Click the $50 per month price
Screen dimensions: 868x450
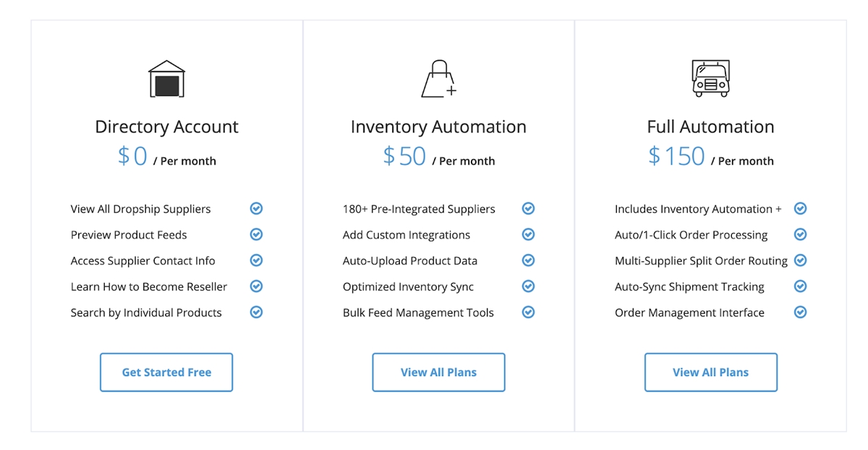[438, 156]
